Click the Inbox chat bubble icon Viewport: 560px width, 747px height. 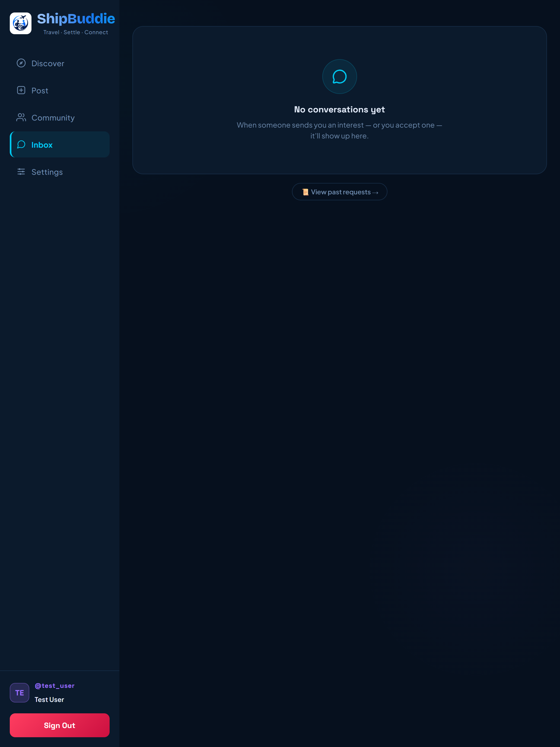[x=21, y=144]
